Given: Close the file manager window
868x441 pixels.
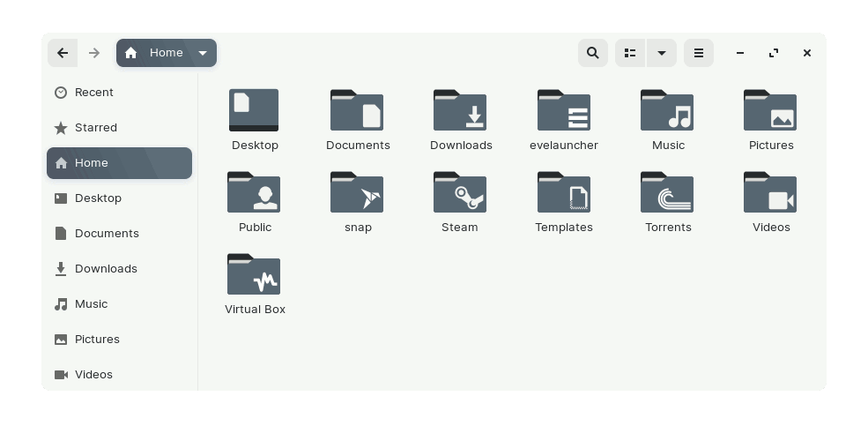Looking at the screenshot, I should (x=806, y=53).
